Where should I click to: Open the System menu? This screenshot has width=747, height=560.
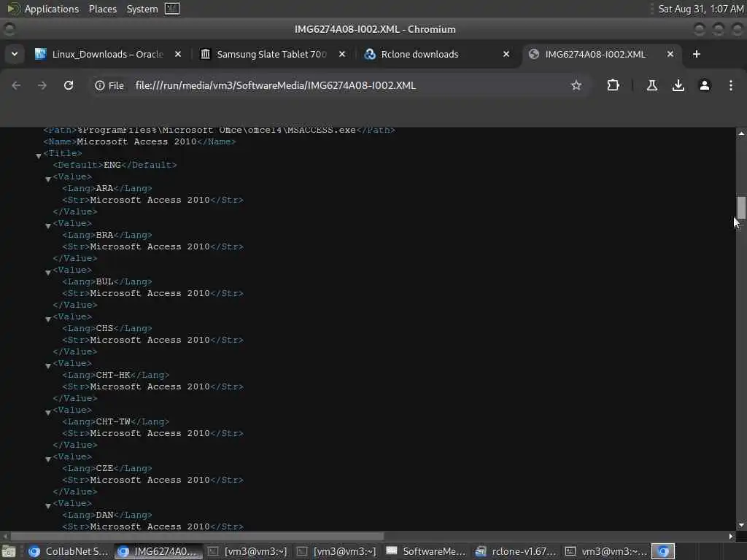click(x=142, y=9)
